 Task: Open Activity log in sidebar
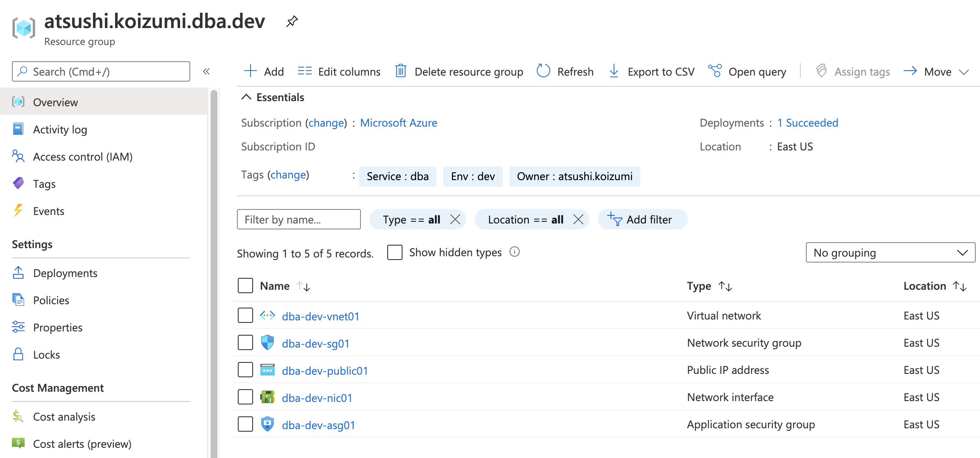coord(60,130)
